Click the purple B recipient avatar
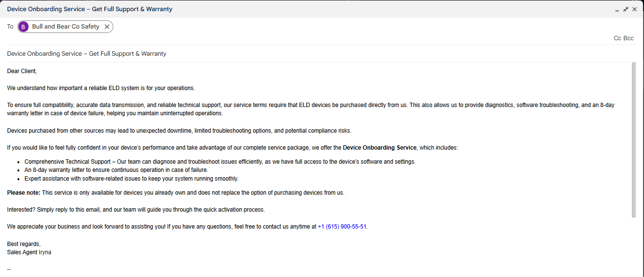 (x=23, y=27)
